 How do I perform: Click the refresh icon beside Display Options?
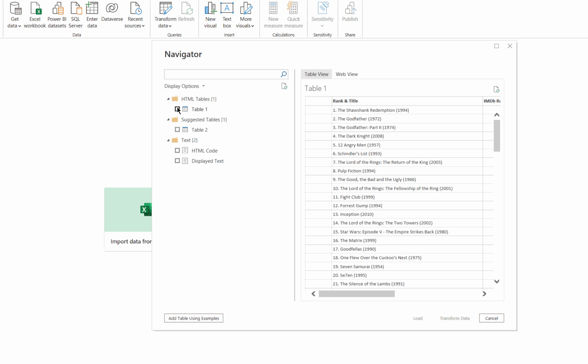(284, 86)
